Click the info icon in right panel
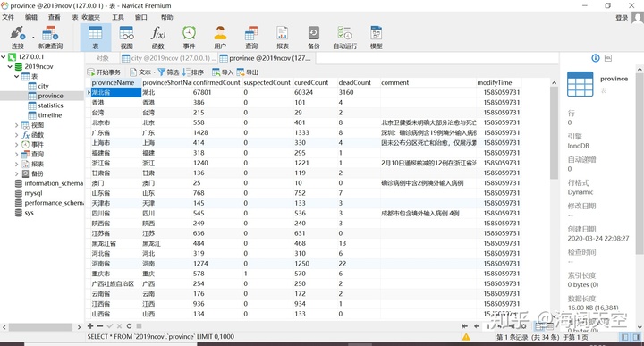This screenshot has height=346, width=644. pos(596,58)
